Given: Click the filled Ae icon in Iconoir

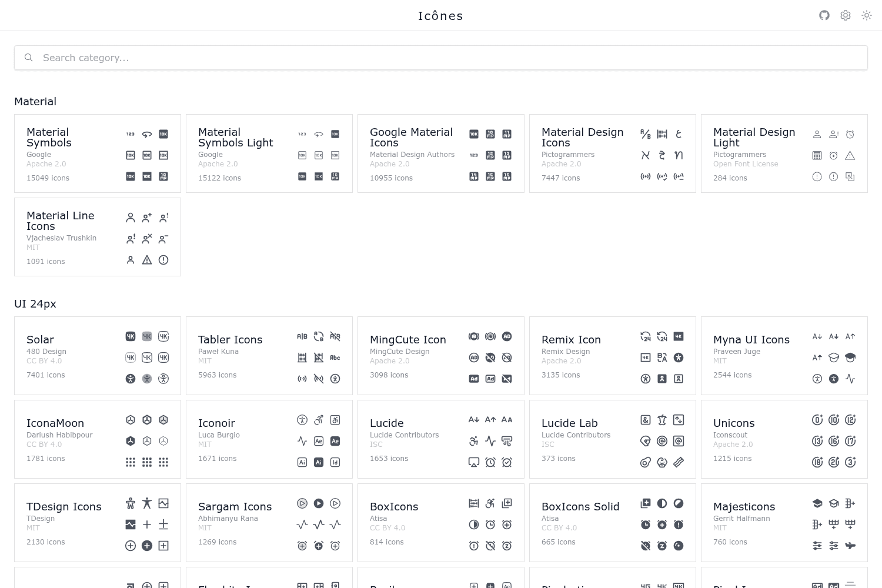Looking at the screenshot, I should coord(335,441).
